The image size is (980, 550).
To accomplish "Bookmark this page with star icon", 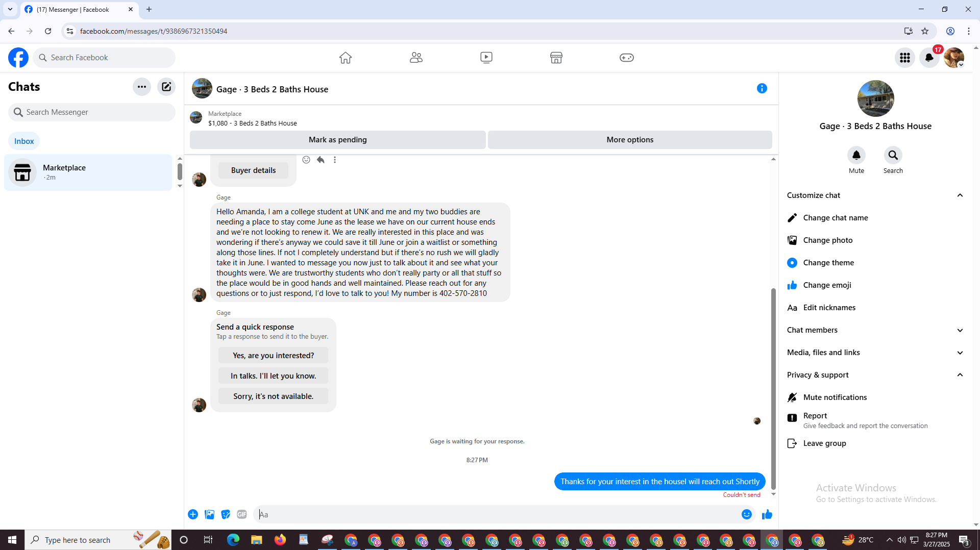I will [x=925, y=31].
